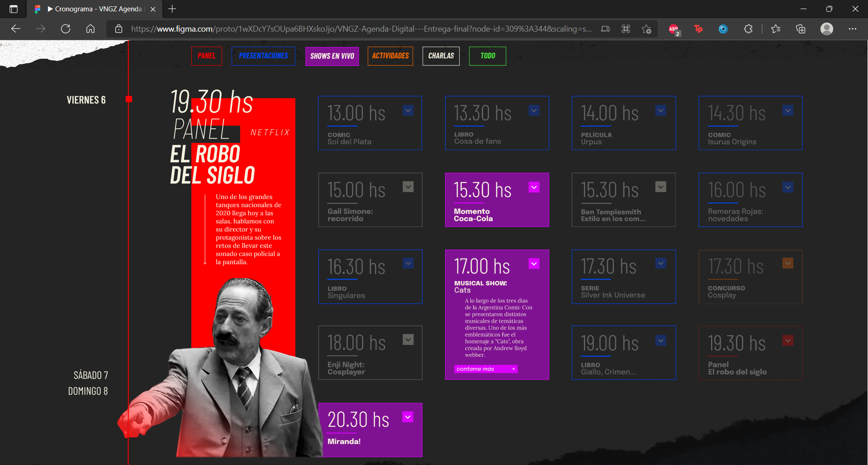Image resolution: width=868 pixels, height=465 pixels.
Task: Filter agenda by CHARLAS
Action: pyautogui.click(x=441, y=56)
